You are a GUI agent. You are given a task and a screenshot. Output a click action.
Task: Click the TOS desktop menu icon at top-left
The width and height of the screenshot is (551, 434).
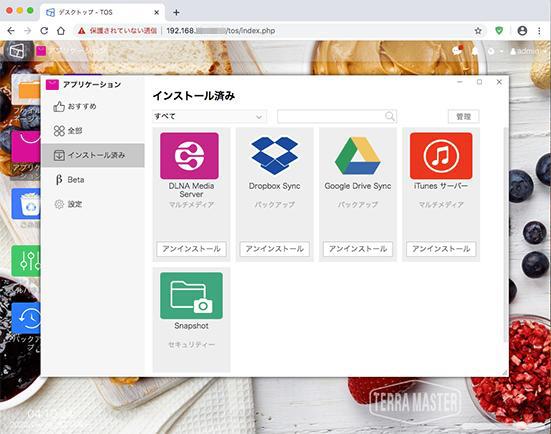tap(17, 51)
